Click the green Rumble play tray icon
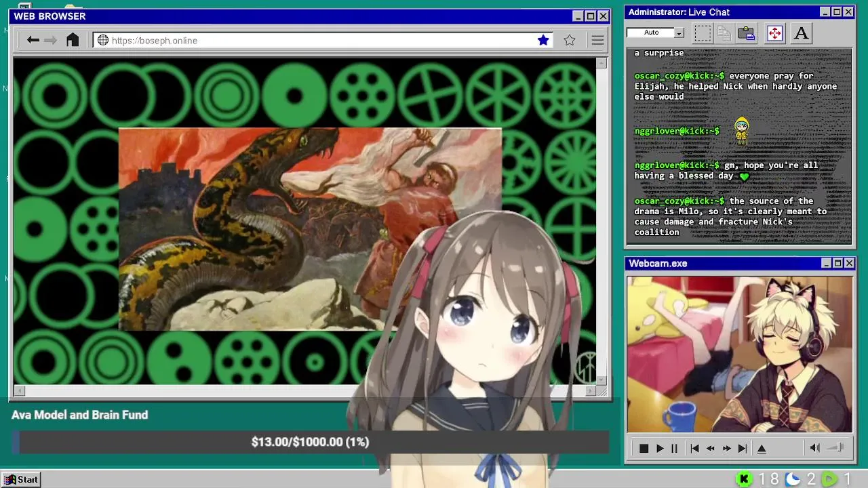The height and width of the screenshot is (488, 868). pyautogui.click(x=829, y=479)
